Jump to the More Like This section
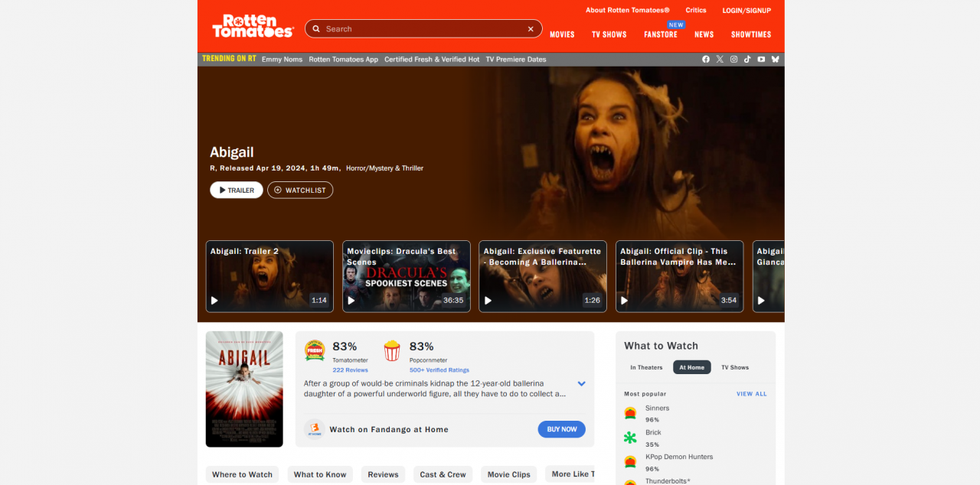The width and height of the screenshot is (980, 485). pyautogui.click(x=570, y=474)
